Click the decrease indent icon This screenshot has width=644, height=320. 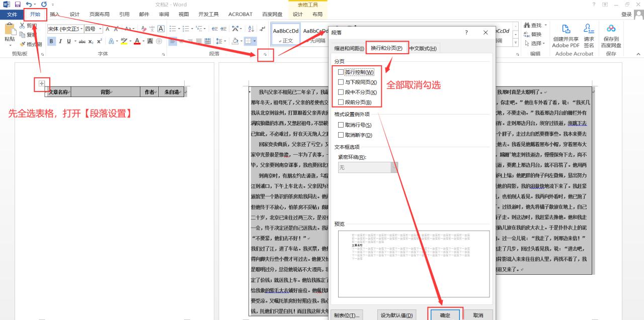pos(214,29)
